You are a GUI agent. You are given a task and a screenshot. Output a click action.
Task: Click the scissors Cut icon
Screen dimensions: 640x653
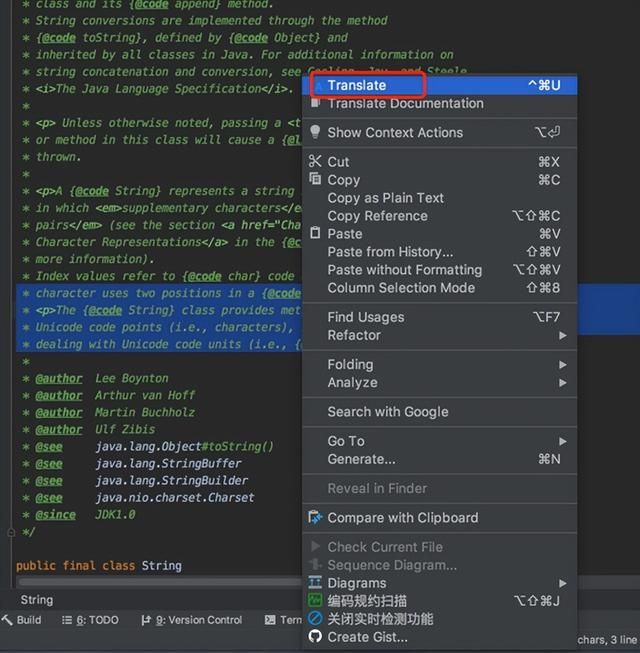point(316,162)
